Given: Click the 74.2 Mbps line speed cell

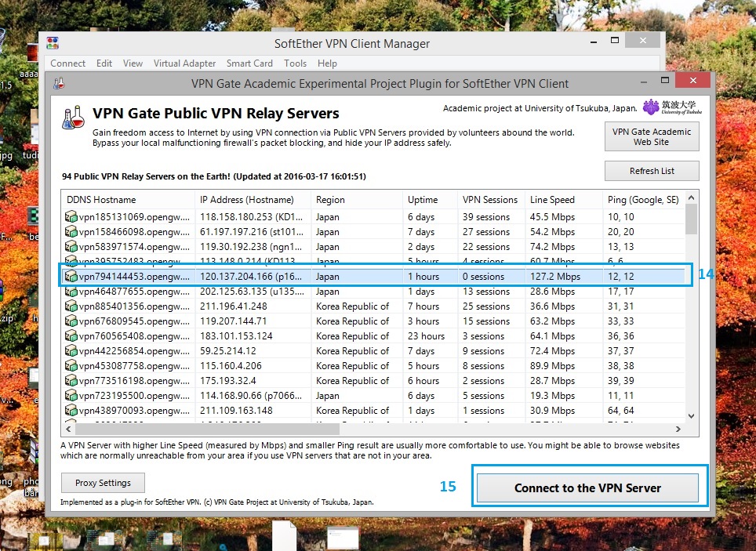Looking at the screenshot, I should 552,247.
